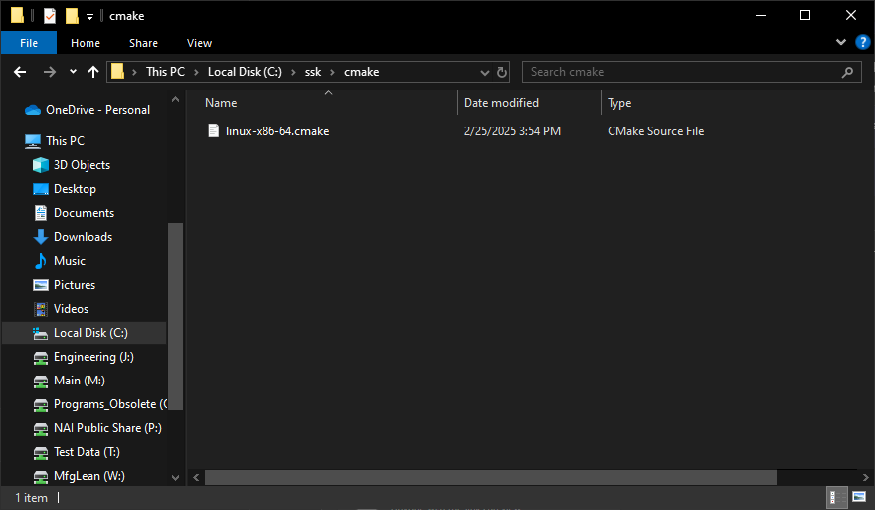Image resolution: width=875 pixels, height=510 pixels.
Task: Open Programs_Obsolete network drive
Action: [110, 404]
